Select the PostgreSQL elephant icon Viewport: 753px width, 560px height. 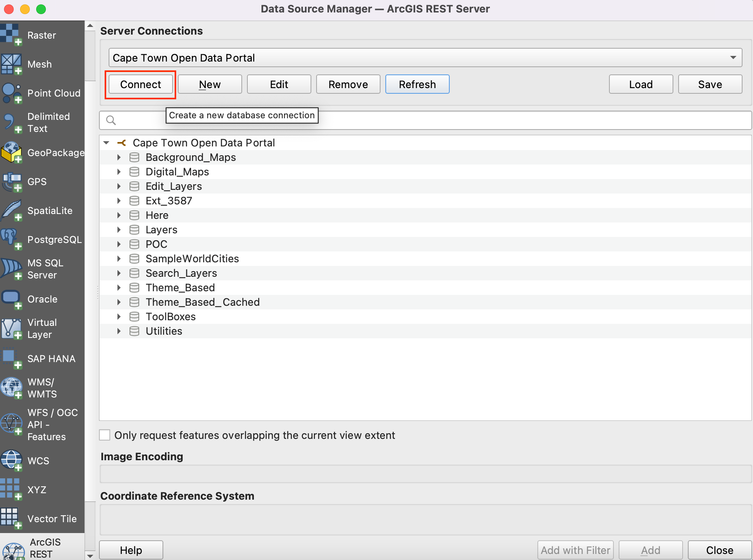coord(11,239)
